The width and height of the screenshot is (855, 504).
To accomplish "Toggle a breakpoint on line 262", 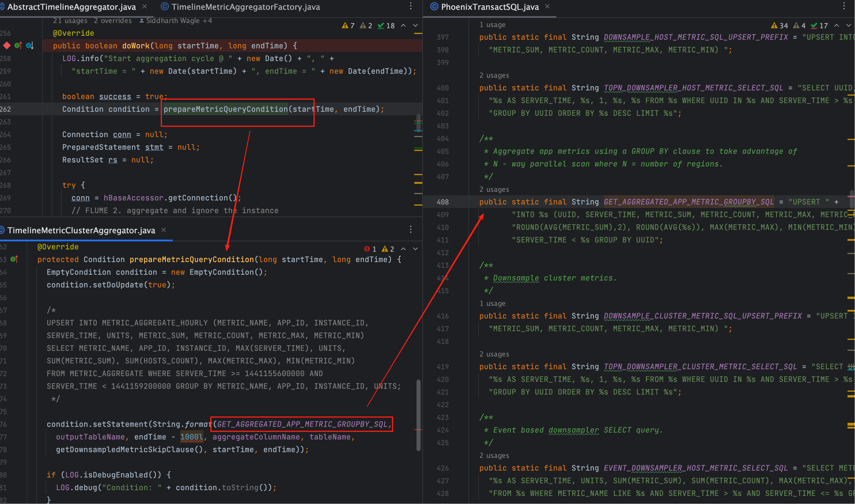I will (x=6, y=109).
